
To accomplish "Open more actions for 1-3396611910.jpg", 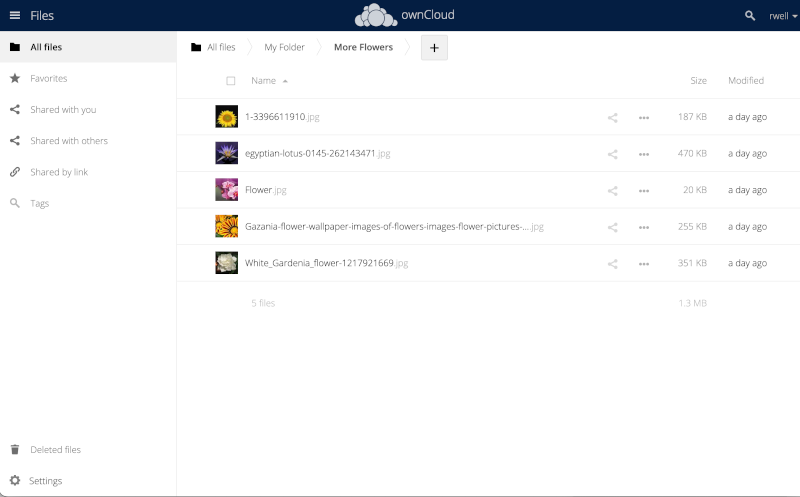I will point(644,117).
